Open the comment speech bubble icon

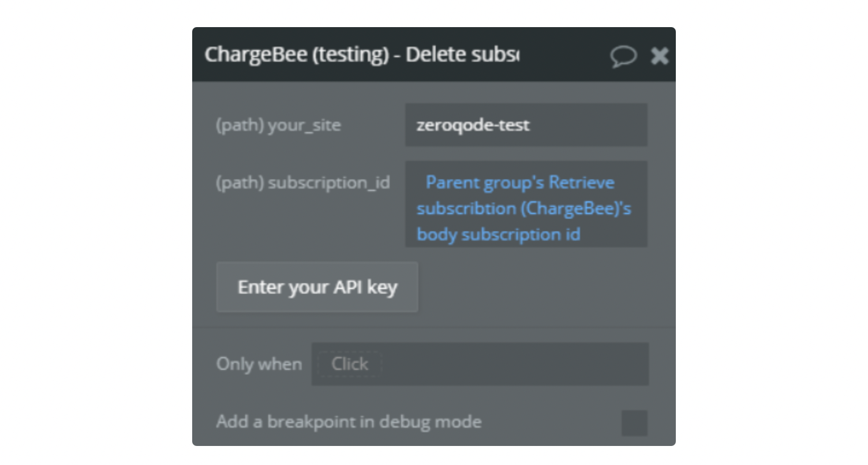point(624,56)
